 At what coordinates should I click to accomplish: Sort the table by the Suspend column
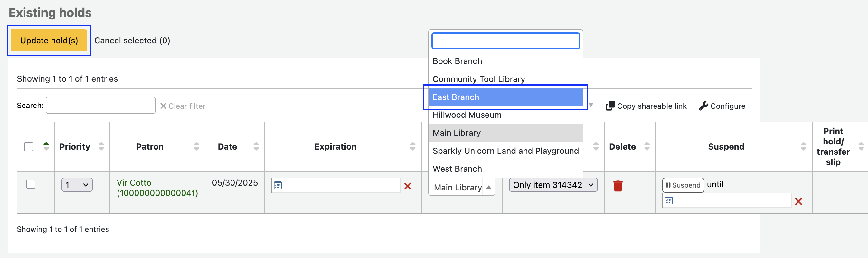(803, 146)
